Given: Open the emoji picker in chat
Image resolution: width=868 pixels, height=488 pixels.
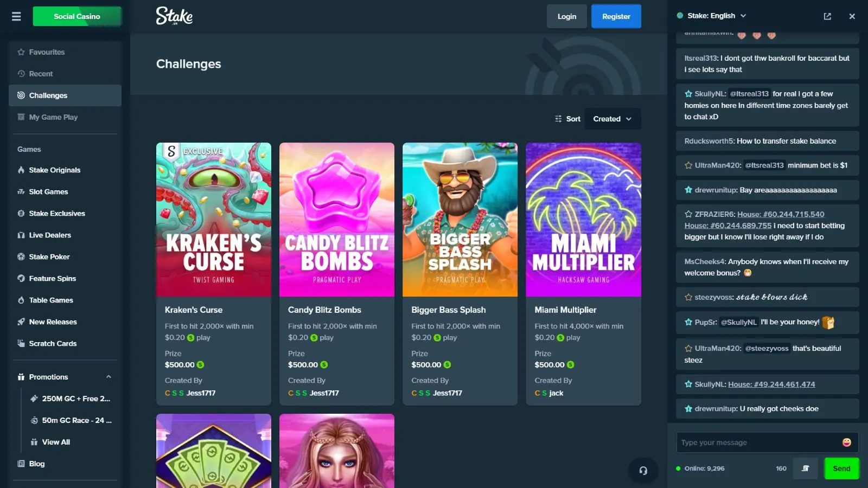Looking at the screenshot, I should tap(846, 442).
